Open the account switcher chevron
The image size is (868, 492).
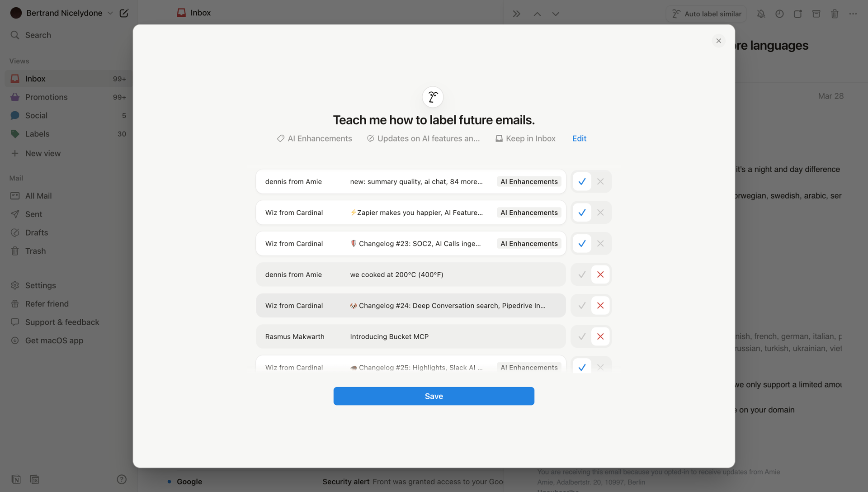(x=110, y=13)
